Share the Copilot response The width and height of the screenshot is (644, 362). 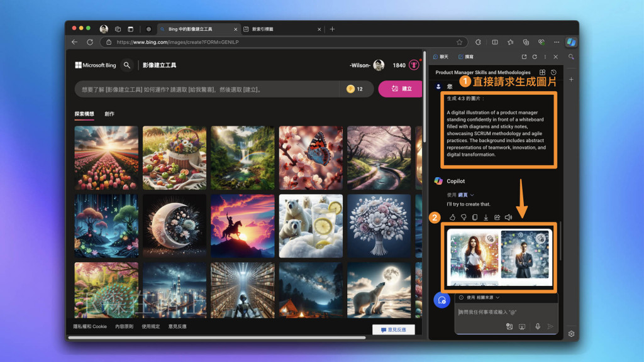pos(497,217)
